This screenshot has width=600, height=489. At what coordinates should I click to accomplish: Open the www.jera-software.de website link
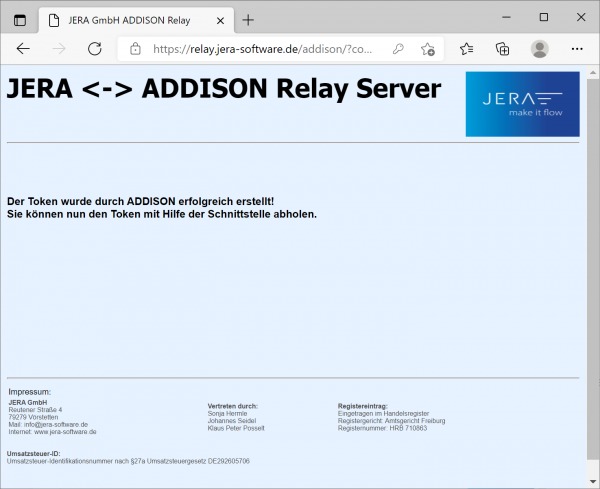click(x=65, y=432)
